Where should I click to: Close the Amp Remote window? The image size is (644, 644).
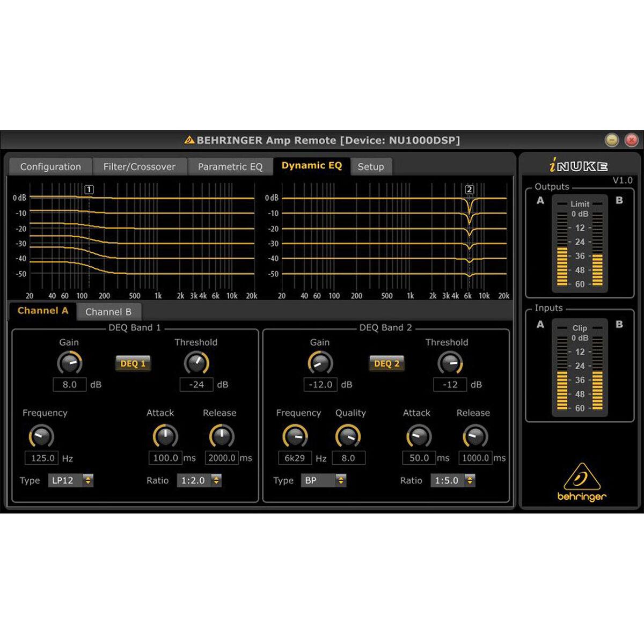click(x=632, y=141)
